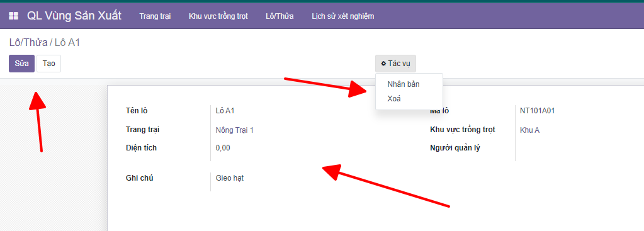
Task: Click the Diện tích field label
Action: (141, 148)
